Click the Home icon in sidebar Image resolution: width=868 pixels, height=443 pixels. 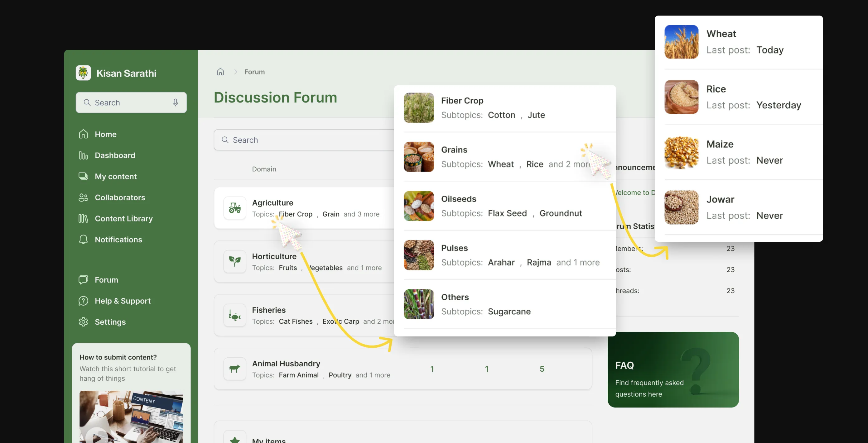(x=83, y=134)
